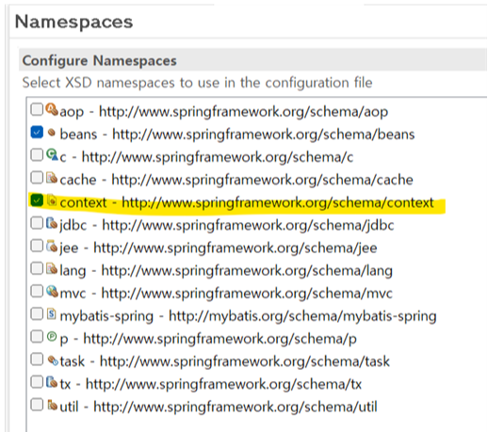Click the 'Namespaces' page title
Screen dimensions: 504x432
tap(73, 22)
